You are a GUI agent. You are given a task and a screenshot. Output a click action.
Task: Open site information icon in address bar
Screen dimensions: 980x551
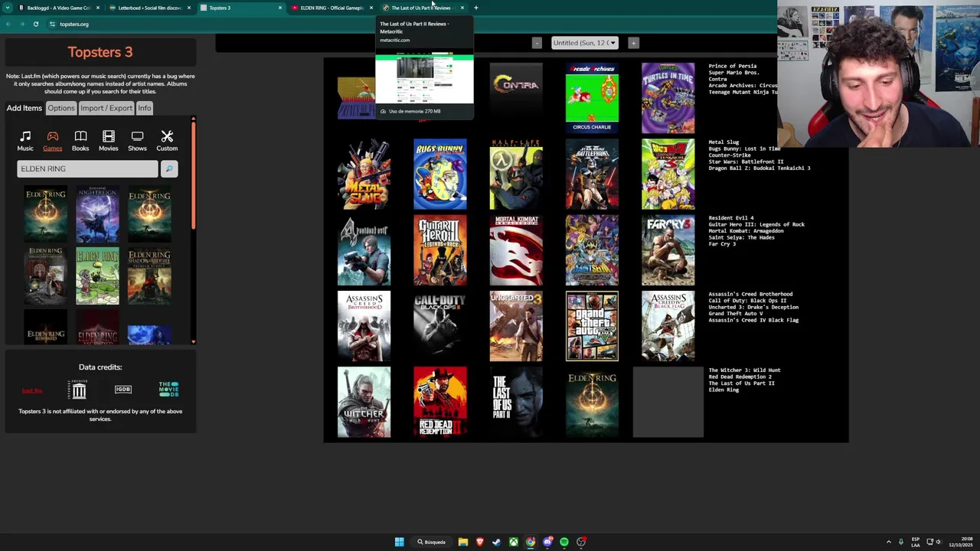tap(52, 24)
